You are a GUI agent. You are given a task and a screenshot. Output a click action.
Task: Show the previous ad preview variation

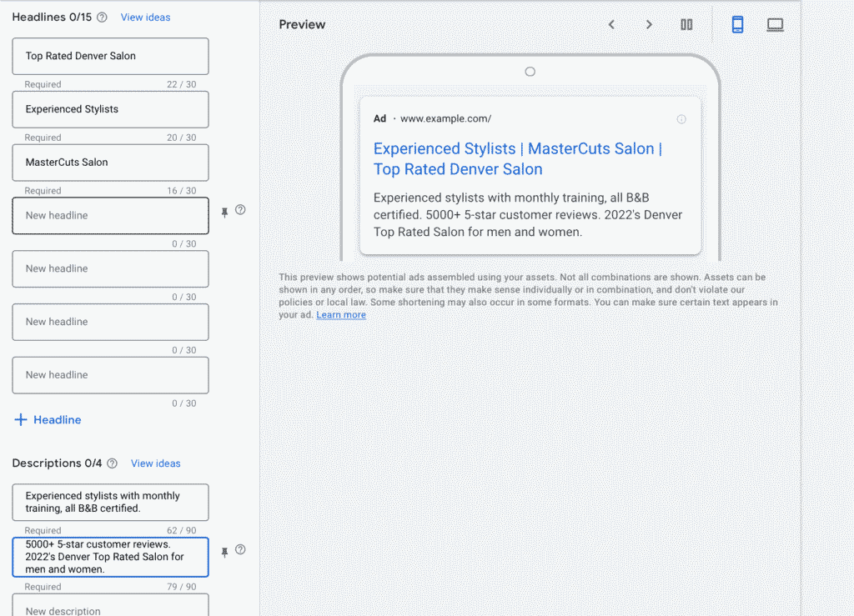611,25
